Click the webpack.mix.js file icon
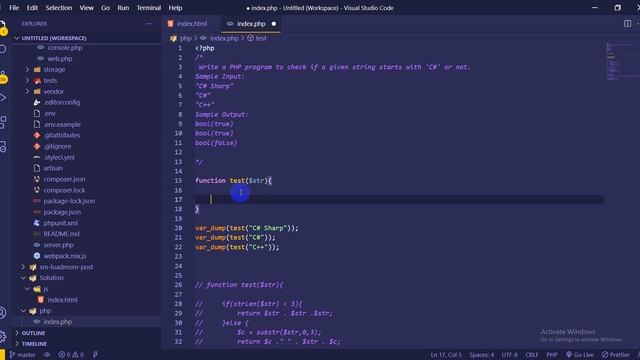The height and width of the screenshot is (360, 640). (37, 256)
